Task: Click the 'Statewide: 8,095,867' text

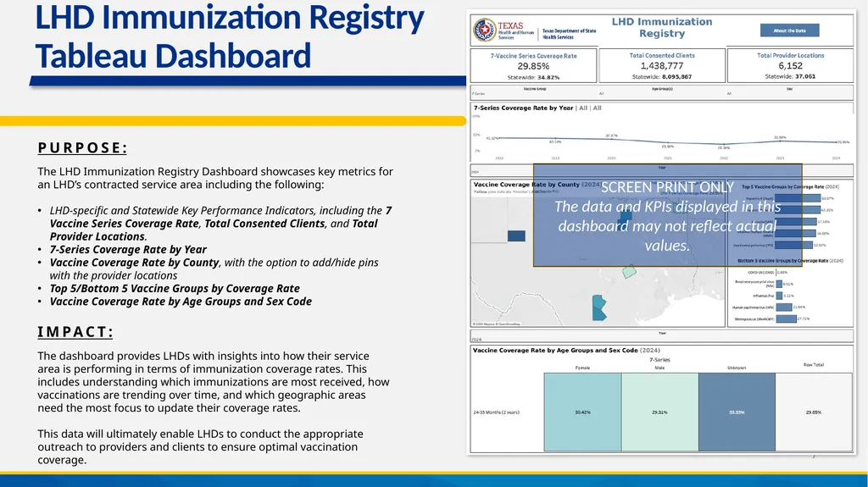Action: 662,77
